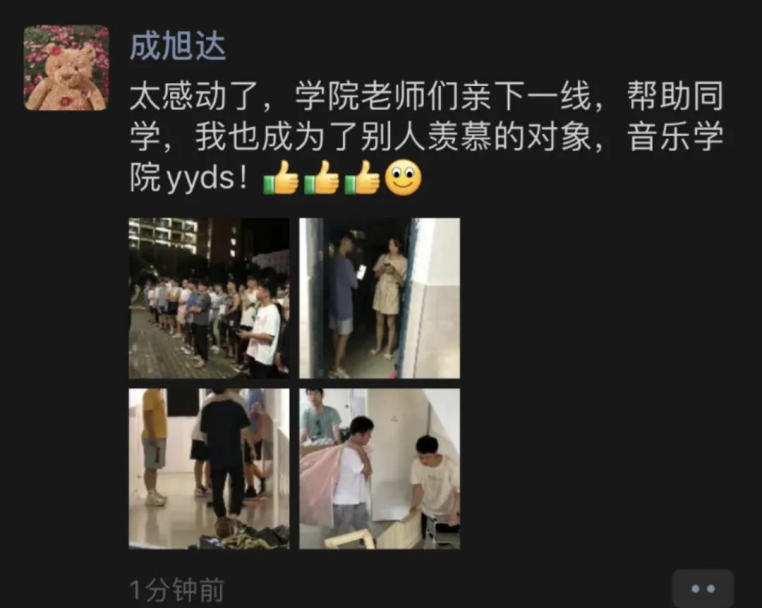
Task: Open photo of students lined up at night
Action: click(x=209, y=298)
